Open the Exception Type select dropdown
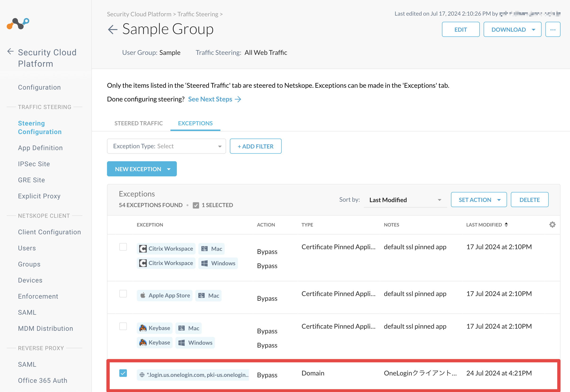 click(x=166, y=146)
